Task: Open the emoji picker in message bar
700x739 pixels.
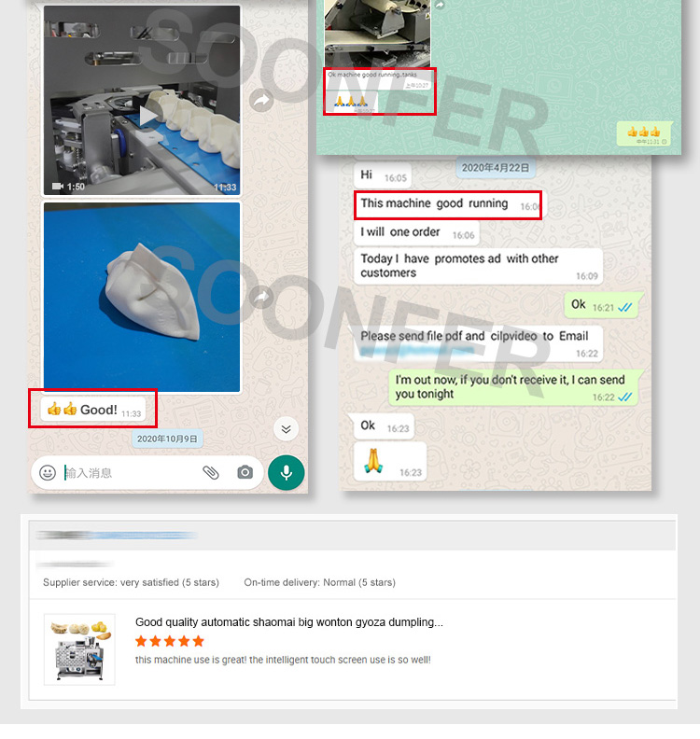Action: 48,473
